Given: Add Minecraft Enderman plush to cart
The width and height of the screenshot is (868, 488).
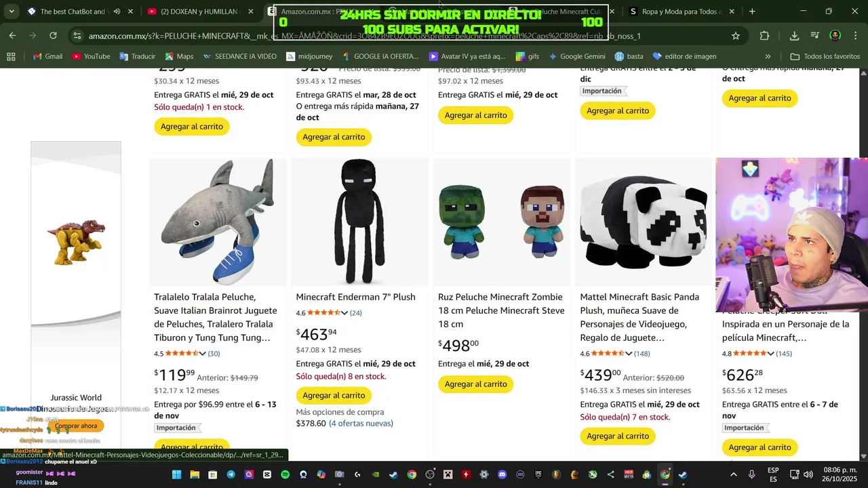Looking at the screenshot, I should tap(334, 395).
